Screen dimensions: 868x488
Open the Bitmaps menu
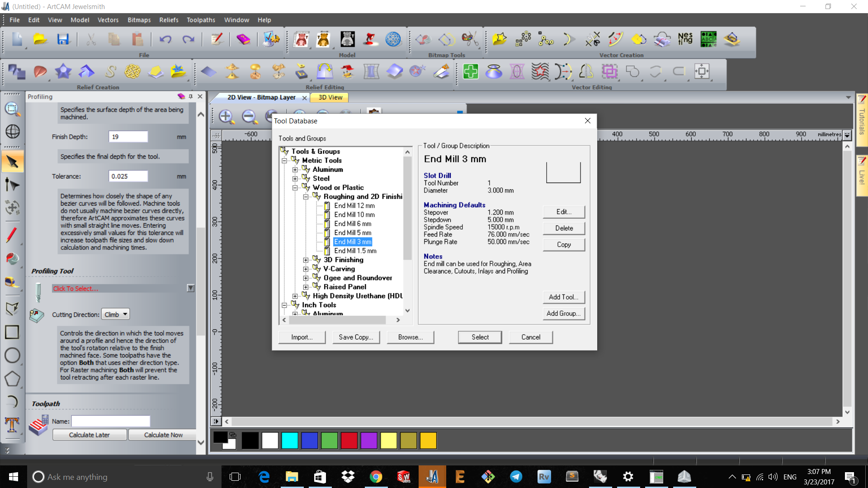(139, 20)
